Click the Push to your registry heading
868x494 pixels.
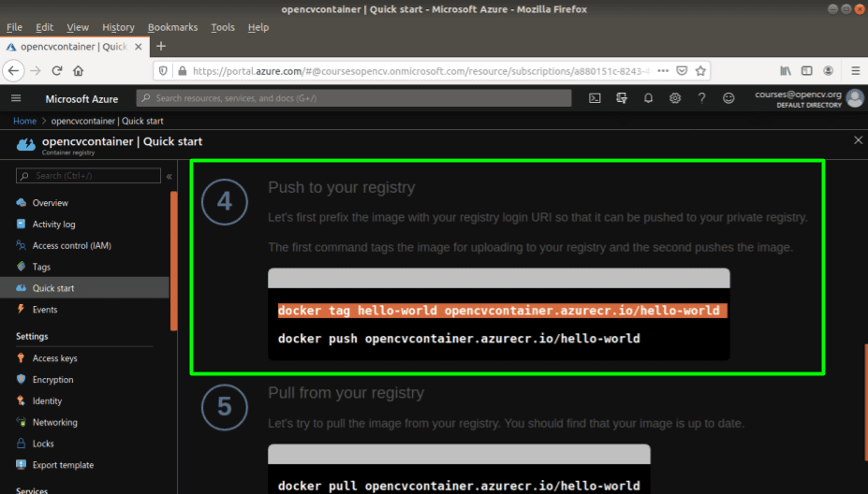pyautogui.click(x=342, y=187)
